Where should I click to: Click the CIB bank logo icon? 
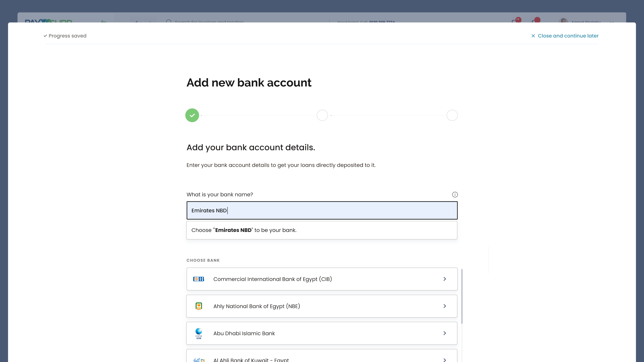click(x=199, y=279)
